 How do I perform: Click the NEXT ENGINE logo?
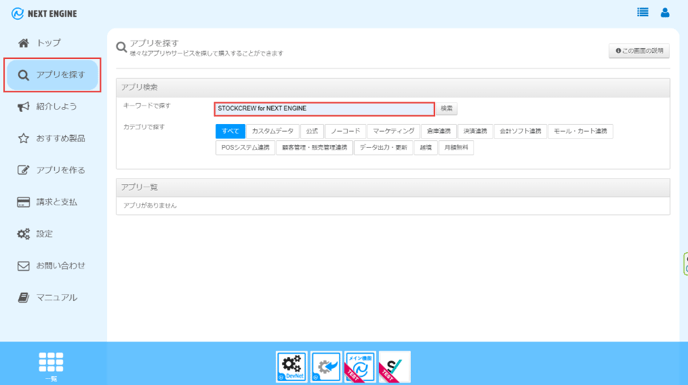pos(44,14)
